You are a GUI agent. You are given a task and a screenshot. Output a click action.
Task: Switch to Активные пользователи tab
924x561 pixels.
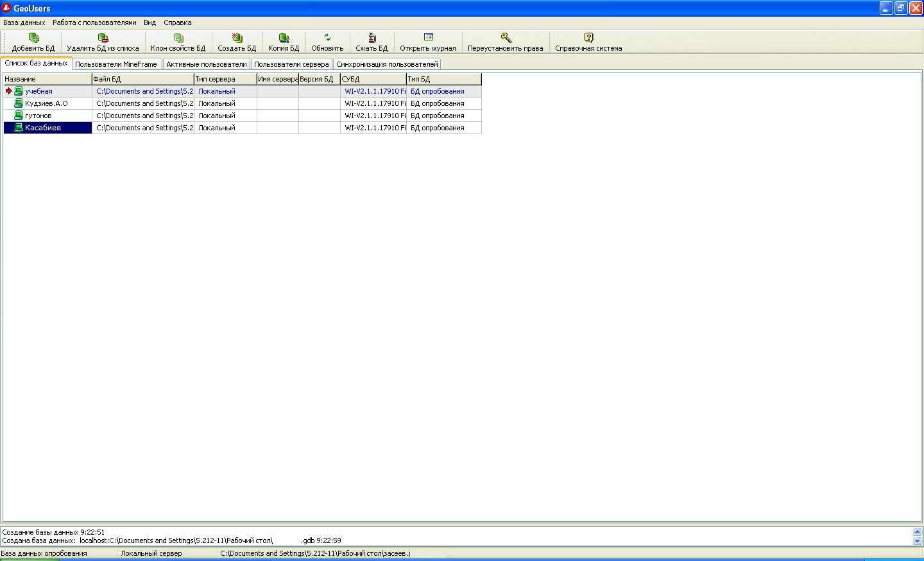207,64
